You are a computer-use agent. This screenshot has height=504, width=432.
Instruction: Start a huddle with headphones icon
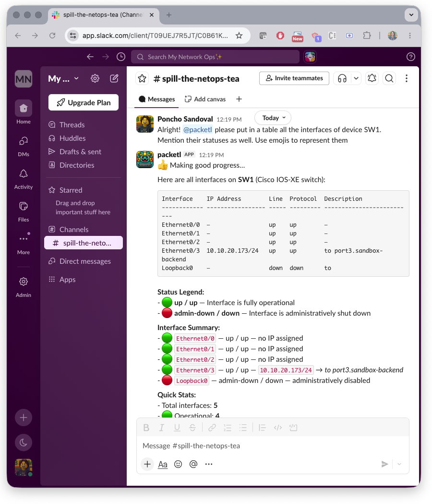(342, 78)
